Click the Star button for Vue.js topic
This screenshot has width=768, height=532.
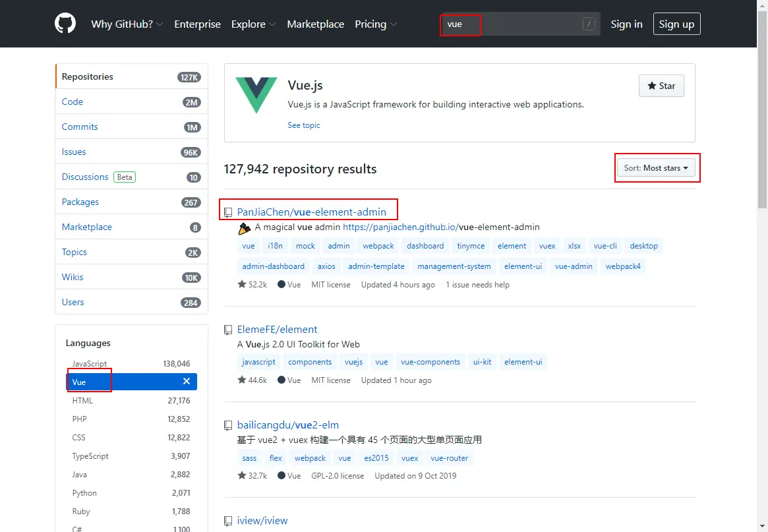[661, 86]
